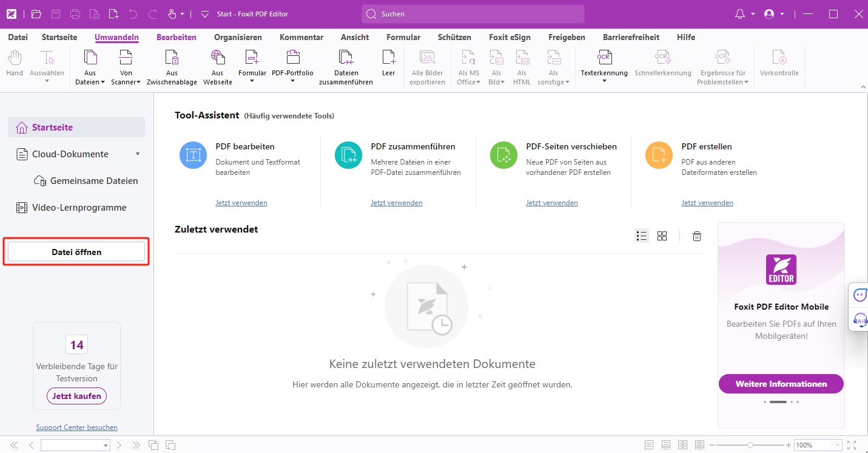The height and width of the screenshot is (453, 868).
Task: Click Jetzt verwenden under PDF-Seiten verschieben
Action: point(552,203)
